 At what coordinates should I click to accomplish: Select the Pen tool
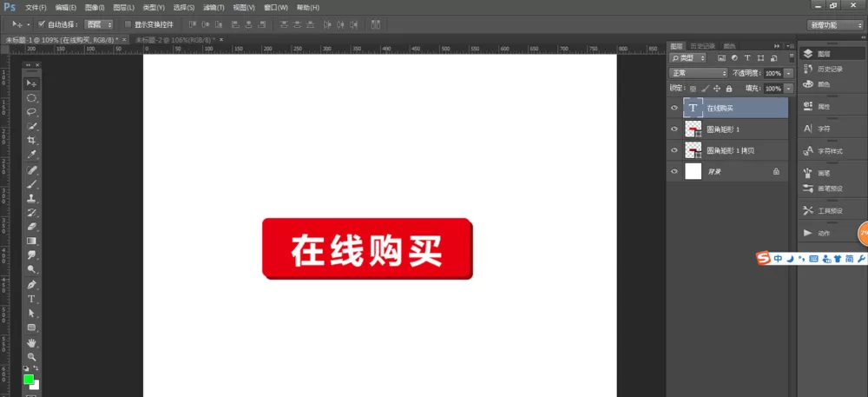point(31,285)
